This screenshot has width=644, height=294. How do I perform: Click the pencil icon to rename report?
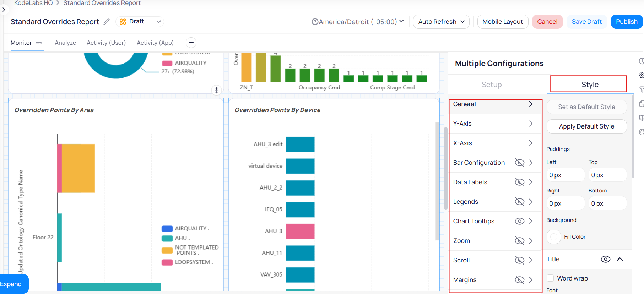click(107, 22)
